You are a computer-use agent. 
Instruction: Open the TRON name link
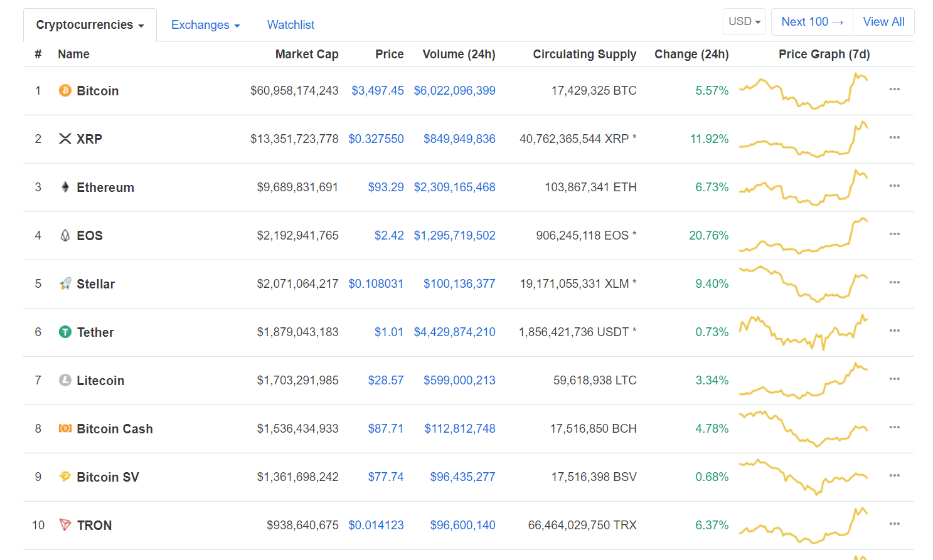(x=94, y=526)
